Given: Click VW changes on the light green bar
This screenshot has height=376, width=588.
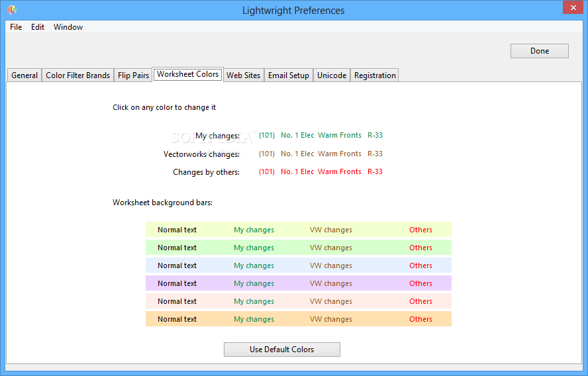Looking at the screenshot, I should coord(331,248).
